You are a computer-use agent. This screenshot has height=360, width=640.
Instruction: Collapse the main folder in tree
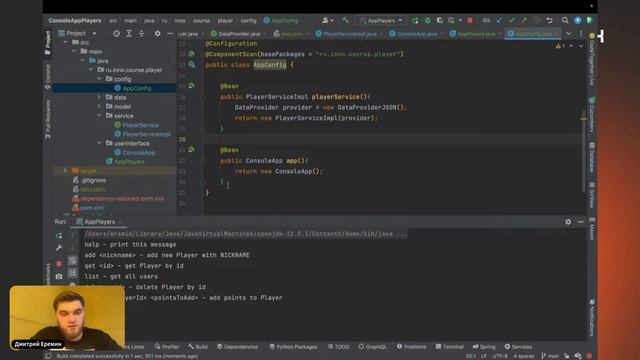click(75, 51)
